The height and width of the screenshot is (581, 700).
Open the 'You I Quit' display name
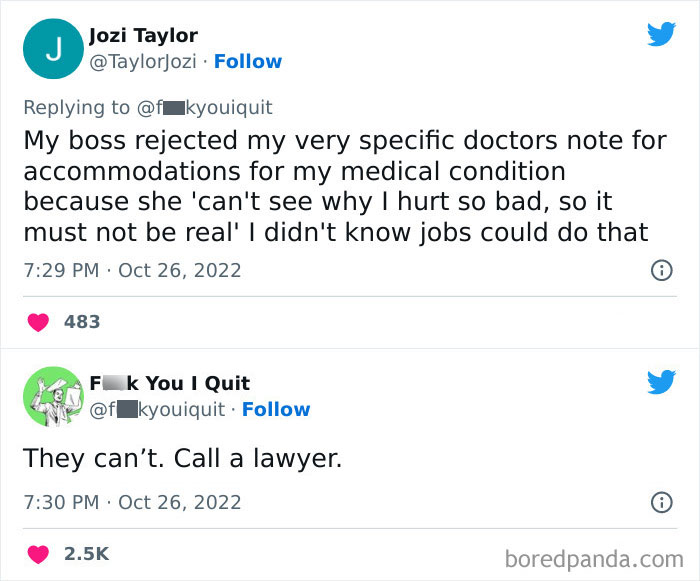click(170, 383)
